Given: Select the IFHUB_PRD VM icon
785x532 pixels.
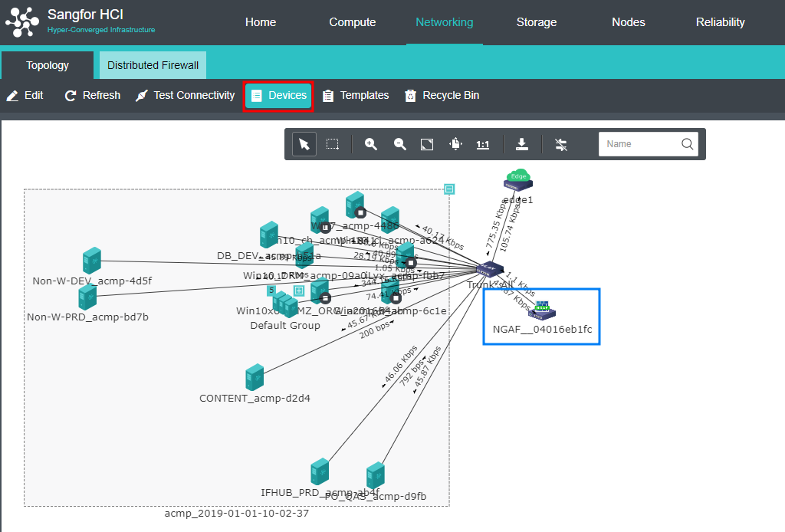Looking at the screenshot, I should 320,471.
